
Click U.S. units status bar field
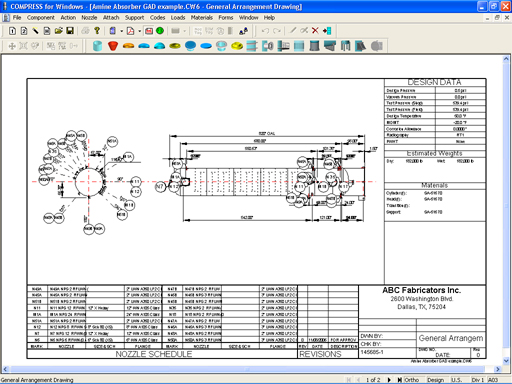[457, 380]
